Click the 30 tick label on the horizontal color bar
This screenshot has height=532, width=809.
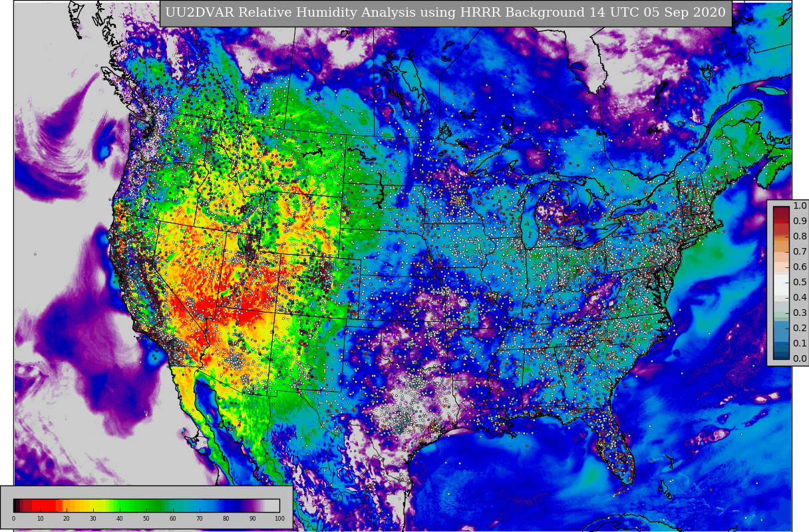pos(93,519)
